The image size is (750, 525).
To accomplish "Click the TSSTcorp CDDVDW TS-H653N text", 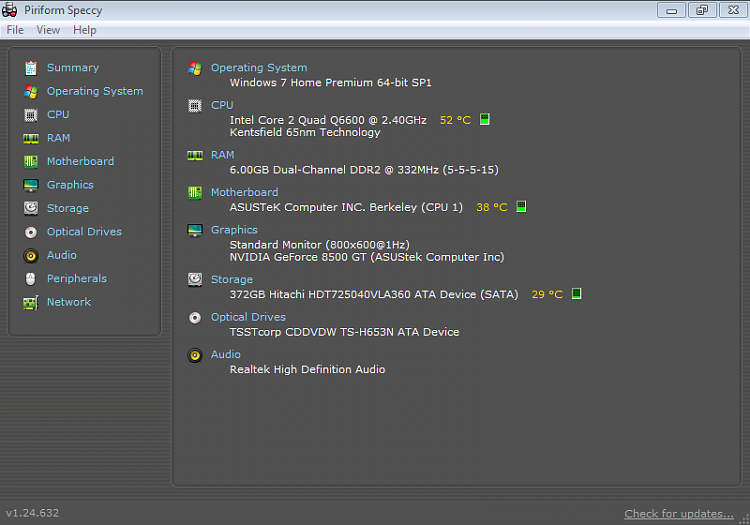I will (344, 332).
